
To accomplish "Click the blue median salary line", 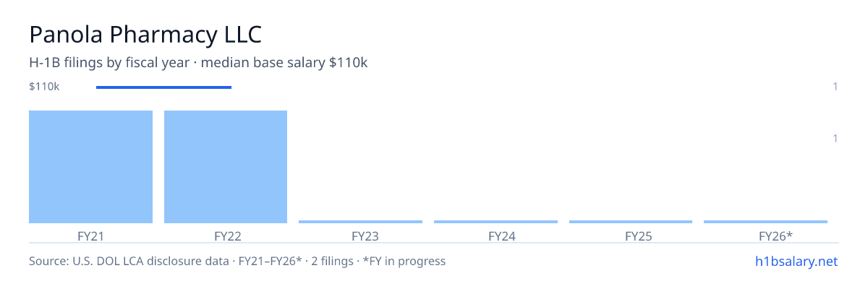I will coord(163,87).
